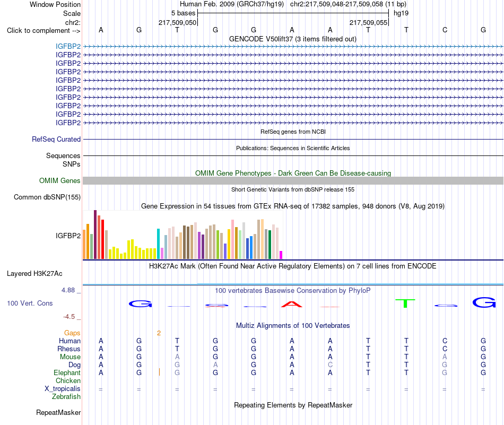Click the '5 bases' scale label
Viewport: 504px width, 425px height.
(x=183, y=13)
